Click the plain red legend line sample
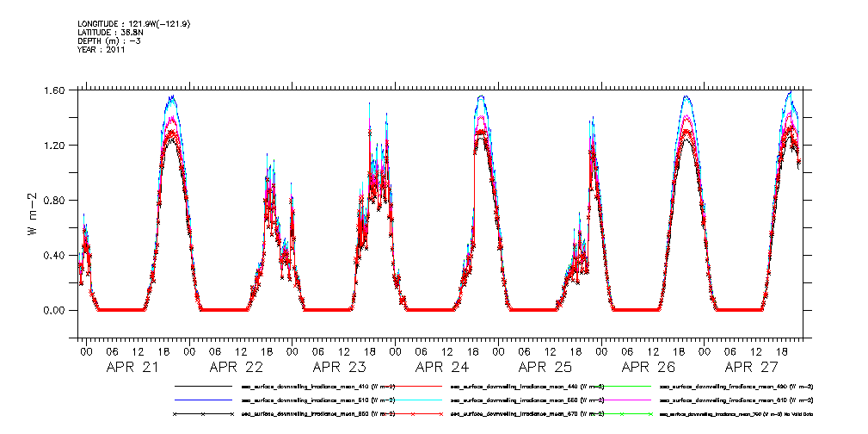Screen dimensions: 868x434 coord(413,386)
